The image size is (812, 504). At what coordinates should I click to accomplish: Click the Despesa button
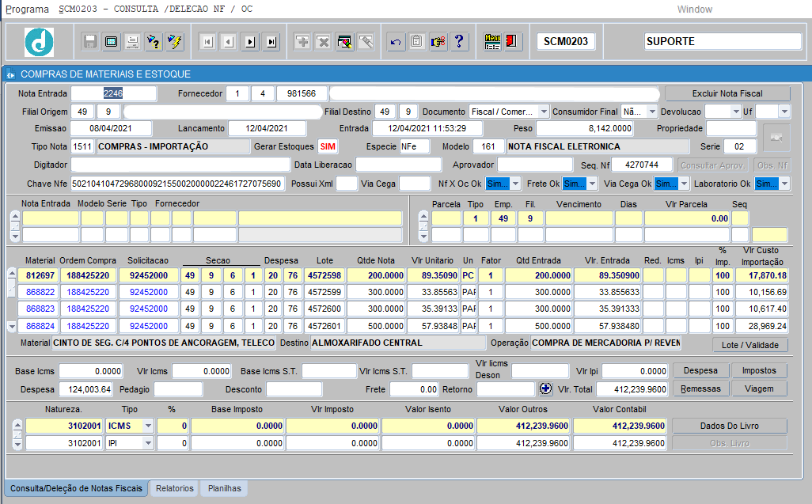pos(700,370)
